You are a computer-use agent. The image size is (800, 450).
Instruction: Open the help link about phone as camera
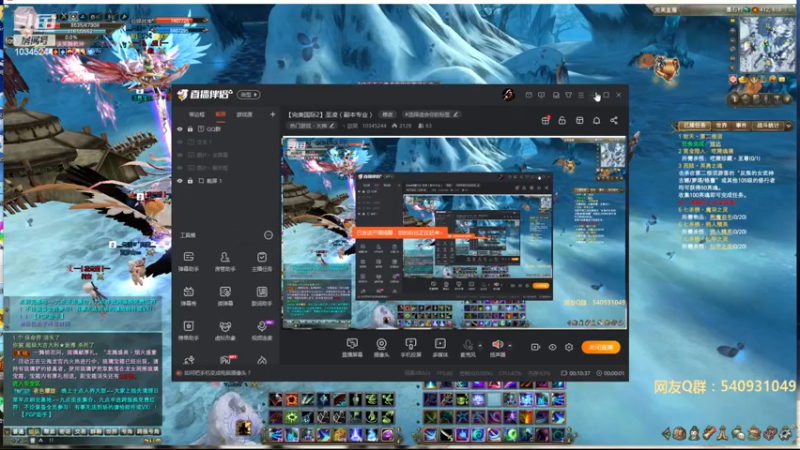pyautogui.click(x=217, y=373)
